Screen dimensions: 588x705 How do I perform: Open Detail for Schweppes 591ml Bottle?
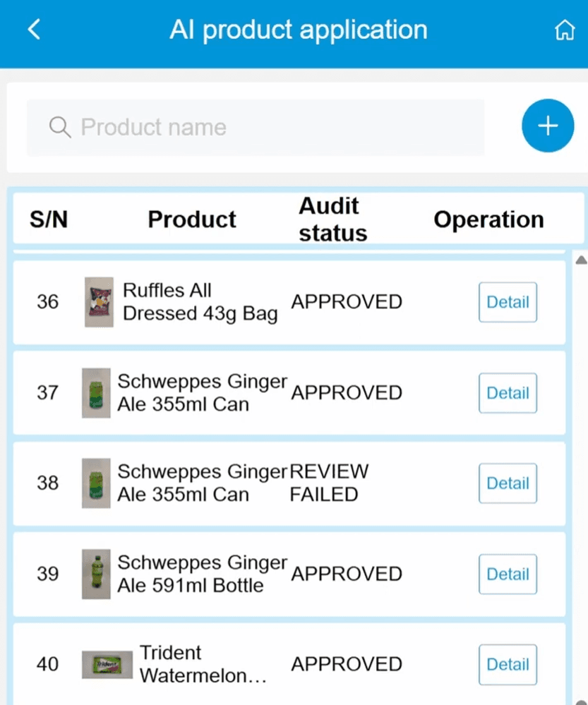pyautogui.click(x=508, y=574)
